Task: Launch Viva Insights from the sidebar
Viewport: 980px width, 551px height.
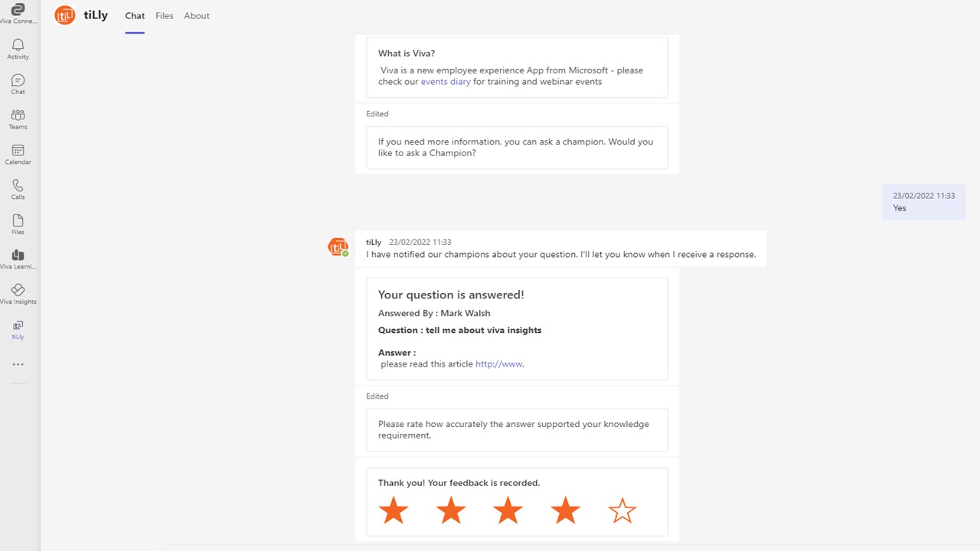Action: click(x=18, y=294)
